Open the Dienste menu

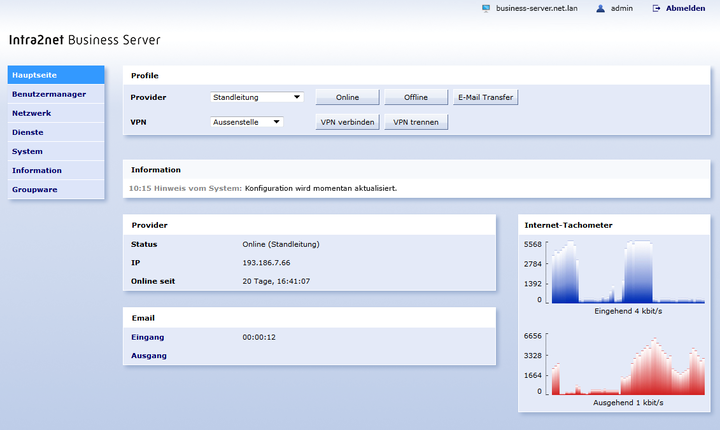click(x=56, y=132)
